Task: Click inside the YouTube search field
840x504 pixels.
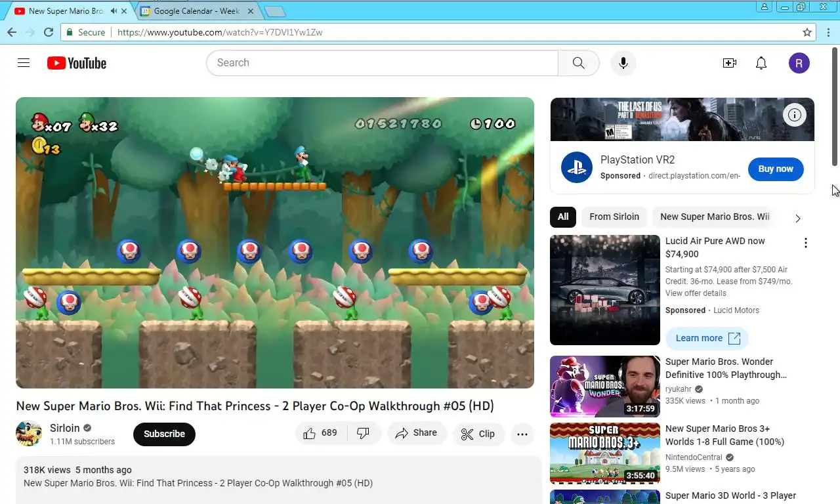Action: point(383,63)
